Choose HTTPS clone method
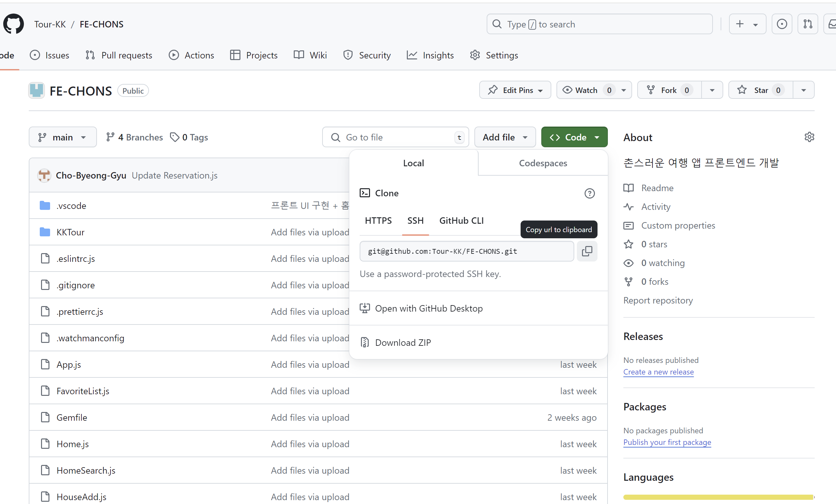The image size is (836, 504). pos(378,221)
